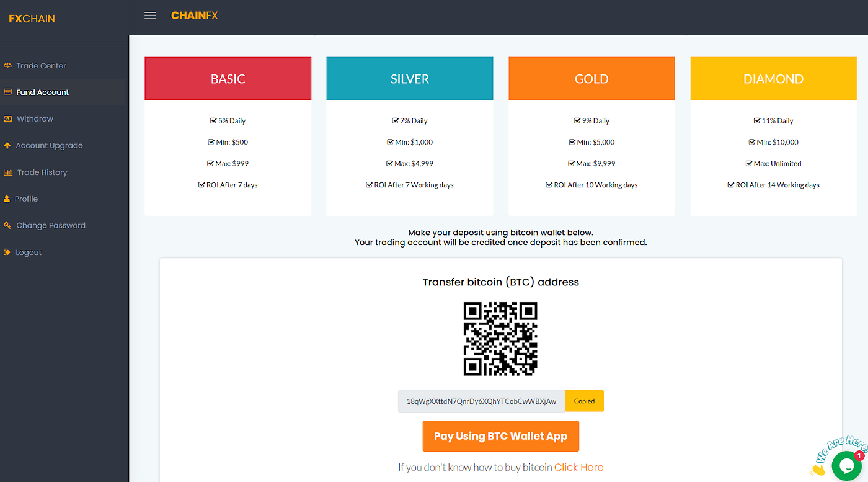Click the Max: $9,999 checkbox
The width and height of the screenshot is (868, 482).
(572, 163)
